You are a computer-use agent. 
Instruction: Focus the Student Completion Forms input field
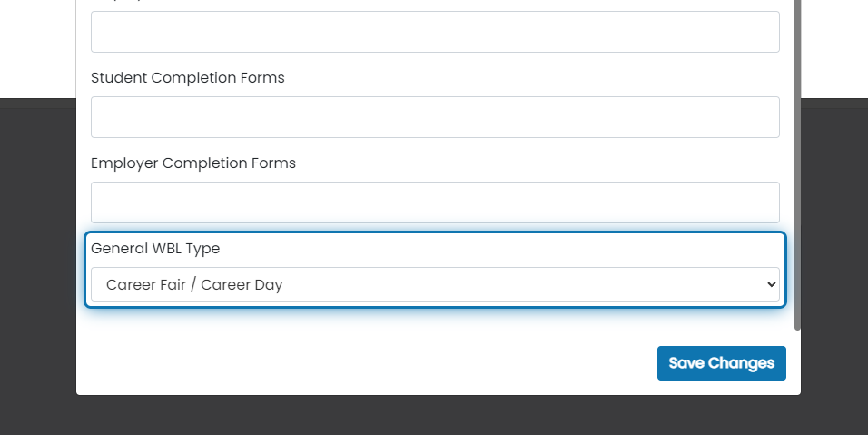[x=435, y=117]
